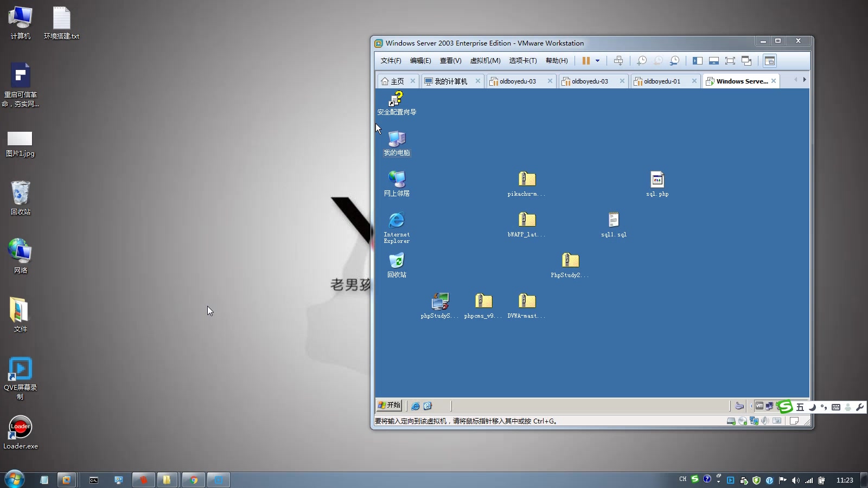This screenshot has height=488, width=868.
Task: Launch IE from VM quick launch bar
Action: coord(416,406)
